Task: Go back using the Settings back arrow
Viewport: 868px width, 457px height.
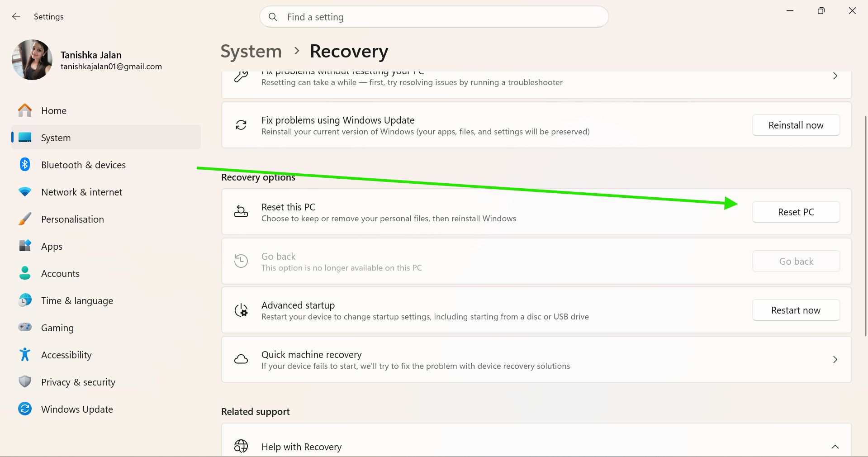Action: tap(16, 17)
